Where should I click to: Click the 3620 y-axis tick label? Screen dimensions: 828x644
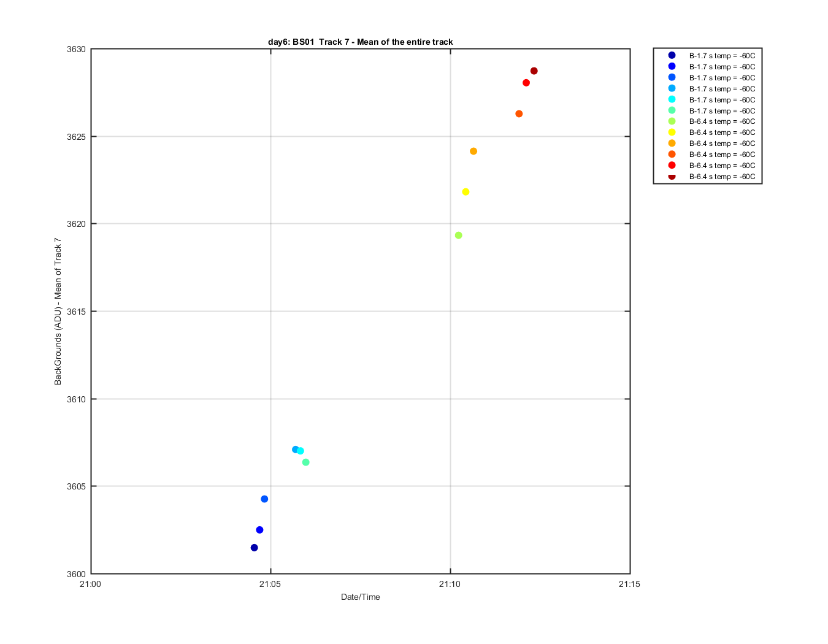pos(77,224)
